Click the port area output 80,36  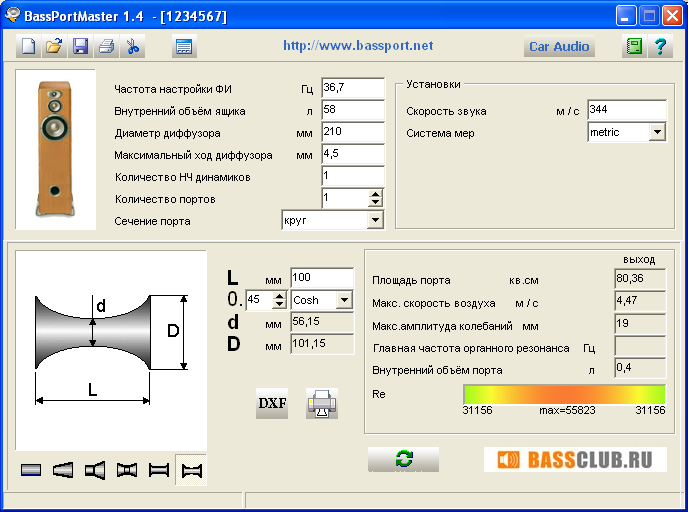coord(640,279)
